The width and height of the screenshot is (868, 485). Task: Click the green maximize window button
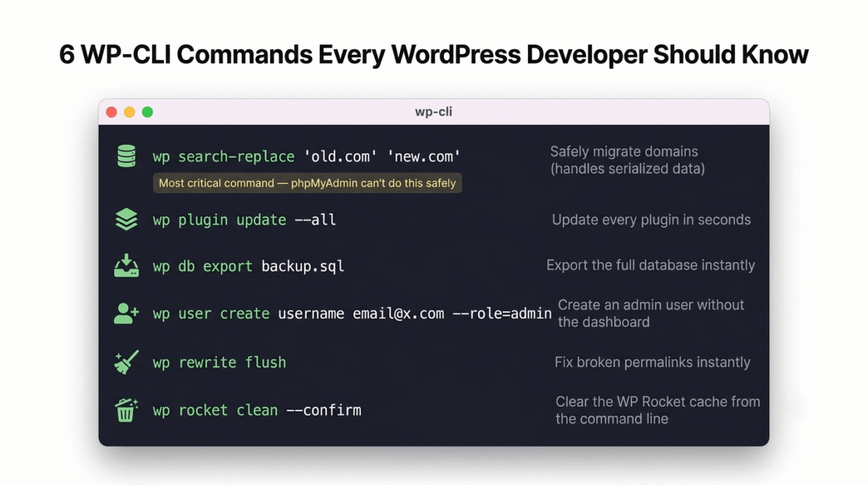pos(148,112)
